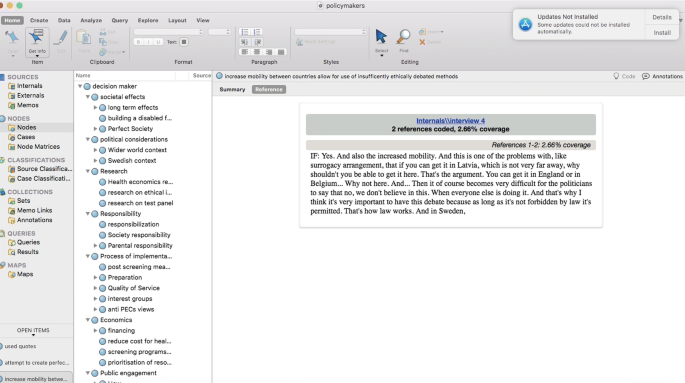Click the Insert icon in Editing group
This screenshot has height=383, width=685.
(422, 32)
